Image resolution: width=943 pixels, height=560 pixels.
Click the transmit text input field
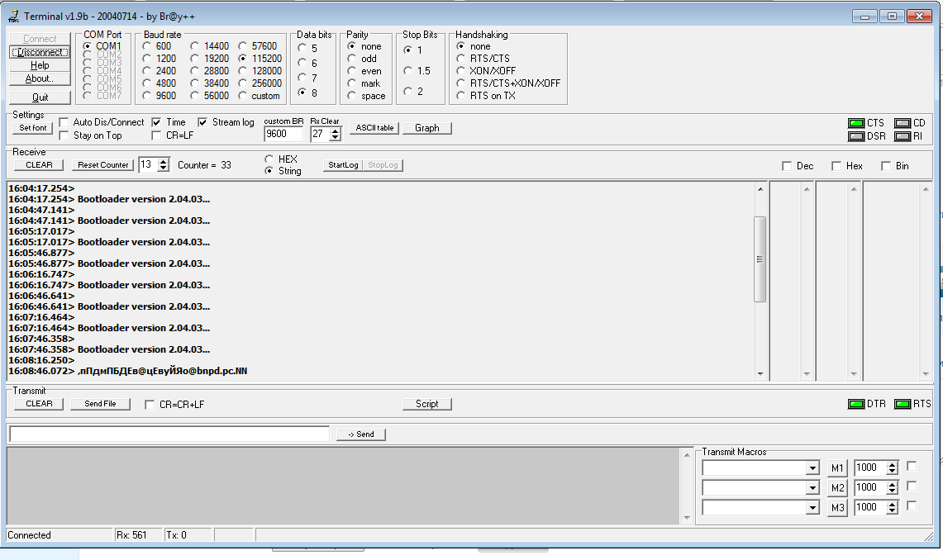[x=169, y=434]
